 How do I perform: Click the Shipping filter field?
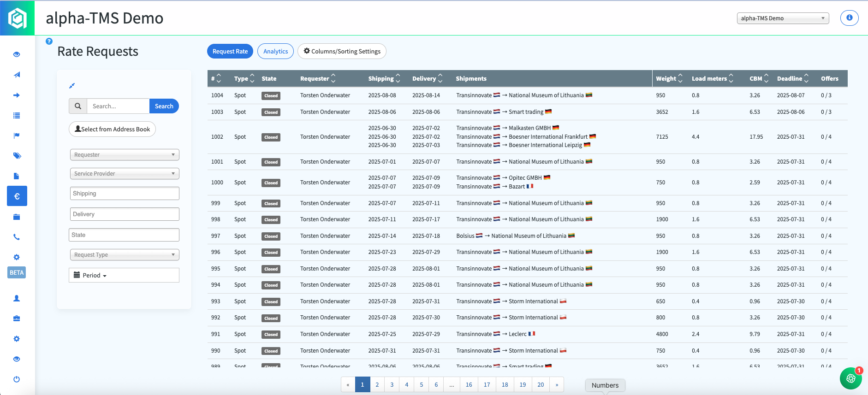[125, 194]
